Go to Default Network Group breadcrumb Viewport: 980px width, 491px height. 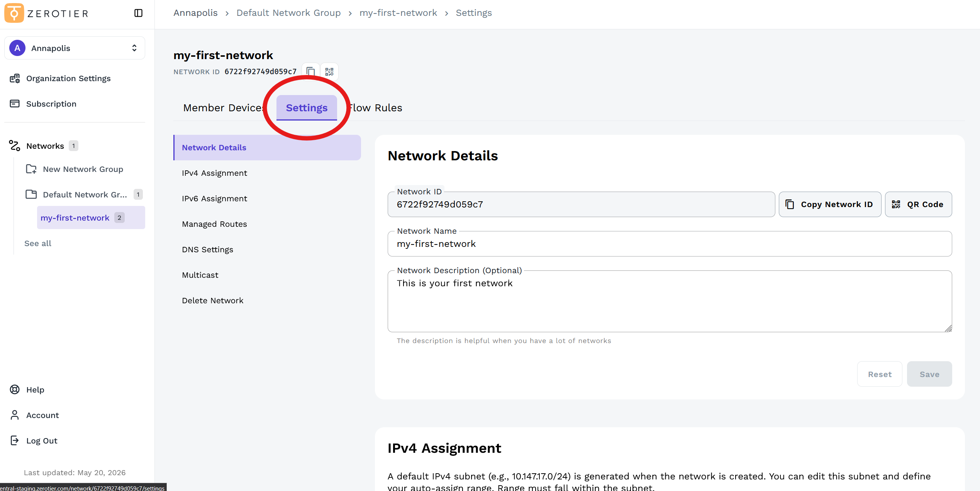(288, 13)
